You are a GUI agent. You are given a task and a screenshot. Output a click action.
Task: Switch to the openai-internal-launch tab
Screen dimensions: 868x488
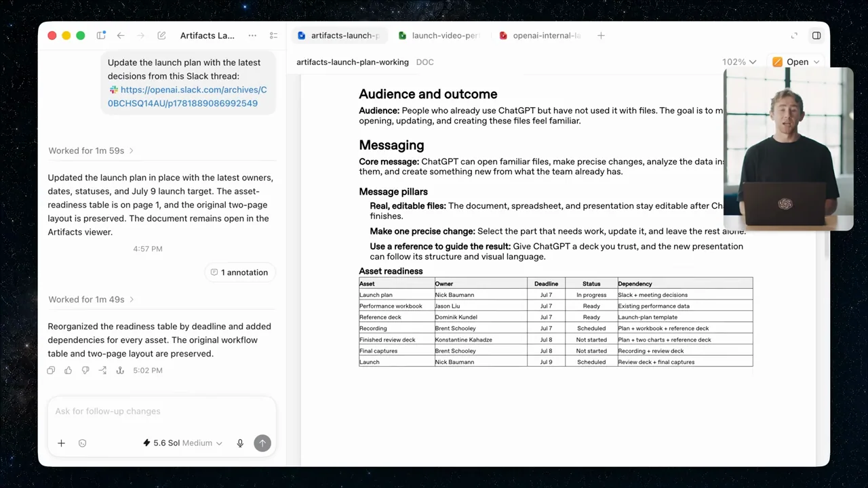pos(540,35)
